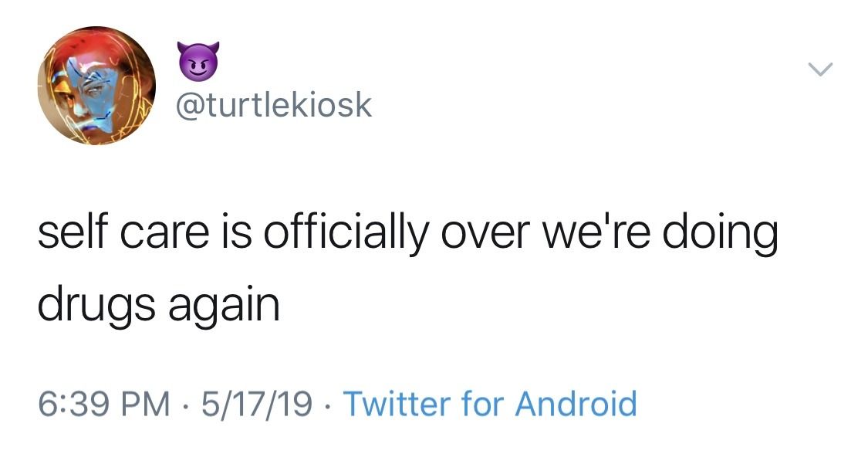868x454 pixels.
Task: Click the "PM" part of the timestamp
Action: click(x=149, y=403)
